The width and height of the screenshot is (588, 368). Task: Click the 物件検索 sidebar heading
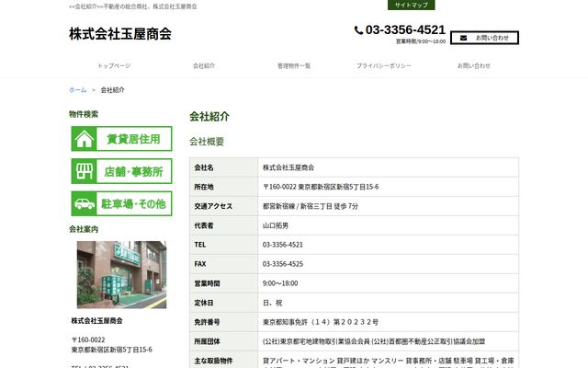point(84,114)
